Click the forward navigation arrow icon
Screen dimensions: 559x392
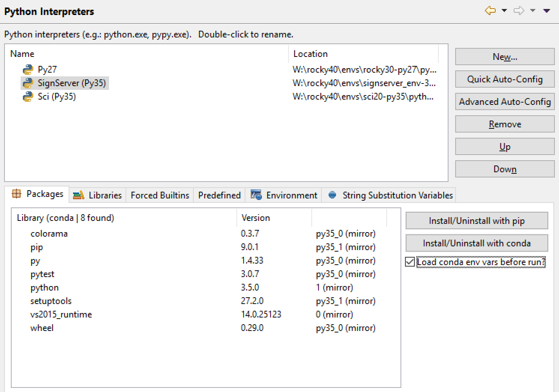(x=519, y=10)
